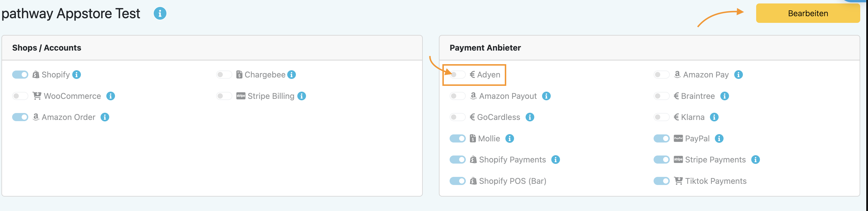Click the Shopify POS (Bar) label

(x=512, y=181)
